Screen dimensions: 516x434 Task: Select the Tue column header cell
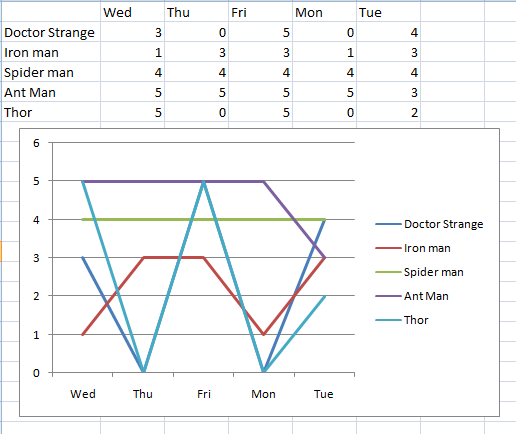(x=388, y=12)
